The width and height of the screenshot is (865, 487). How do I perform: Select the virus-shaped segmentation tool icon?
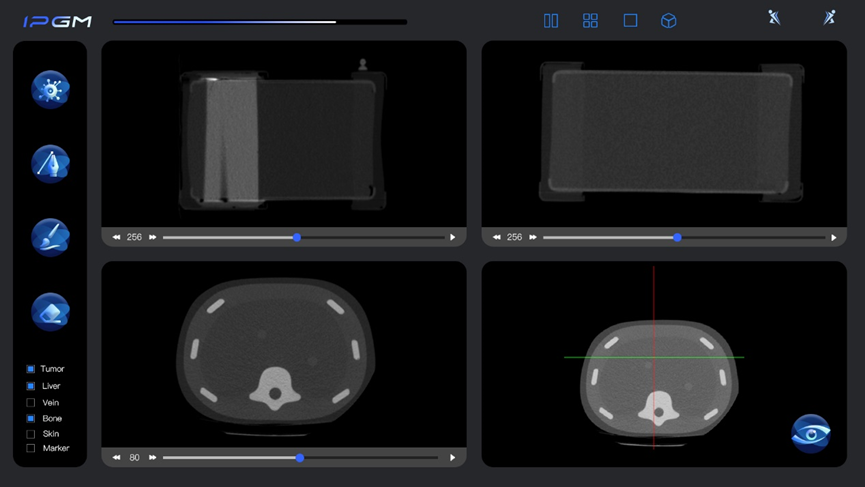50,89
